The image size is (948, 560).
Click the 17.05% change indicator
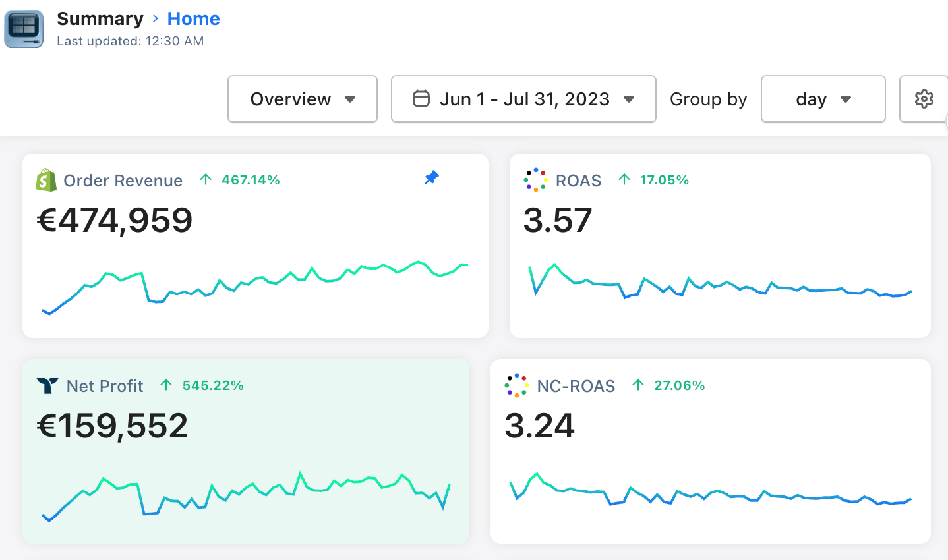(654, 180)
